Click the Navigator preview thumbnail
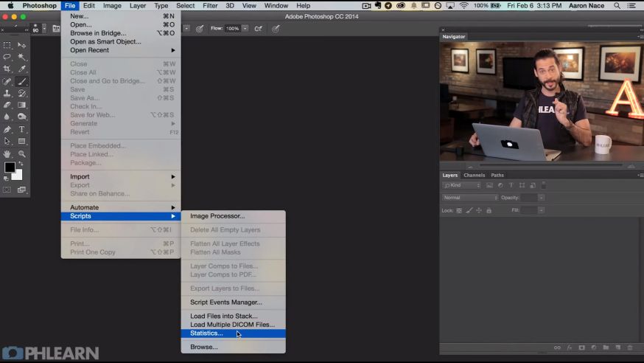Screen dimensions: 644x363 coord(541,101)
